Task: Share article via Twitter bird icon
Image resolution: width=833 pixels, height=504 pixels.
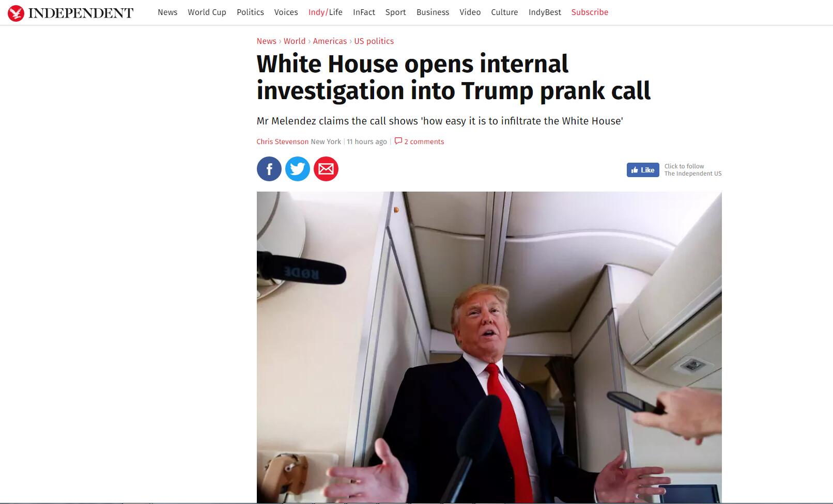Action: click(x=298, y=169)
